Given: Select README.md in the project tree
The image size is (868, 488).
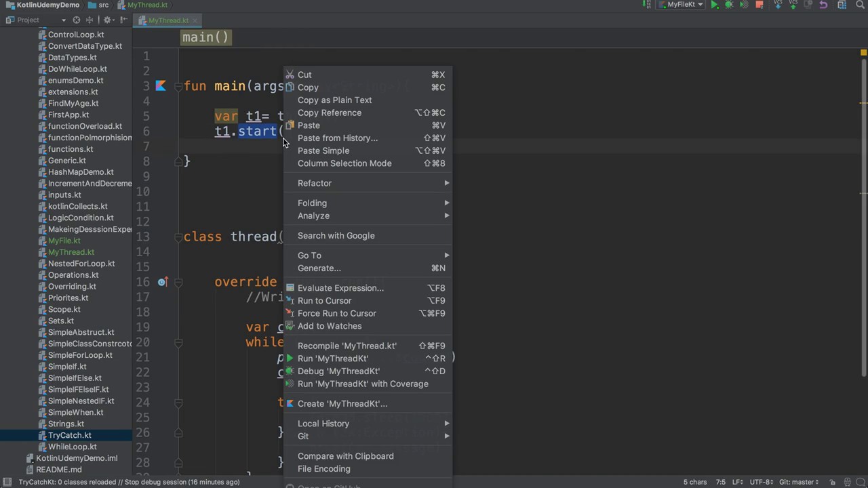Looking at the screenshot, I should click(x=59, y=470).
